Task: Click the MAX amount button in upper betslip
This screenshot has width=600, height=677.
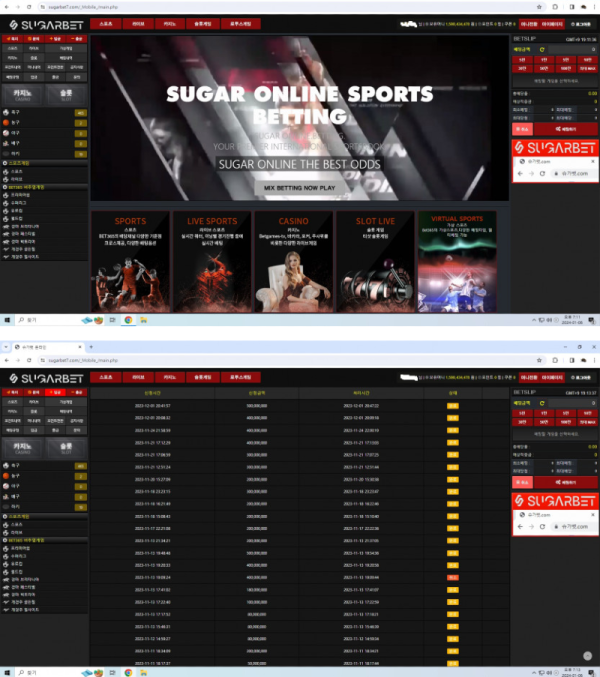Action: coord(587,68)
